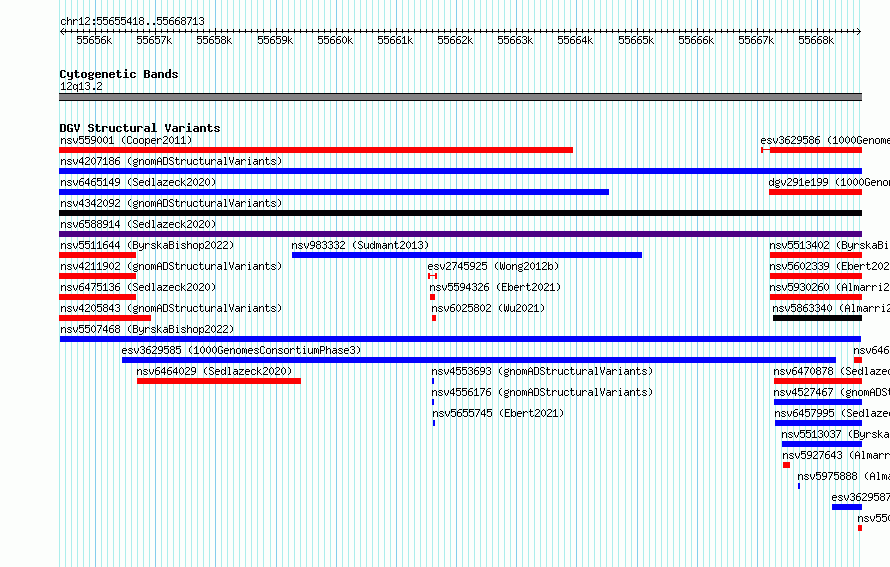Click the nsv6025802 (Wu2021) label
The image size is (890, 567).
click(x=488, y=309)
